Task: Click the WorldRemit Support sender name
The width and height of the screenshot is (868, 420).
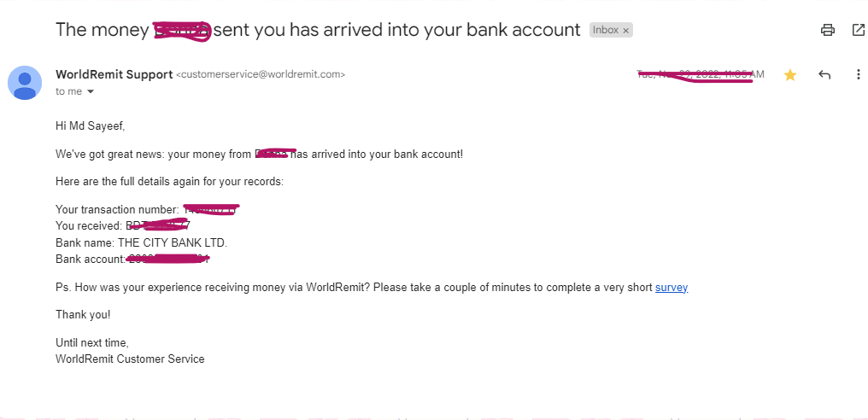Action: pyautogui.click(x=114, y=74)
